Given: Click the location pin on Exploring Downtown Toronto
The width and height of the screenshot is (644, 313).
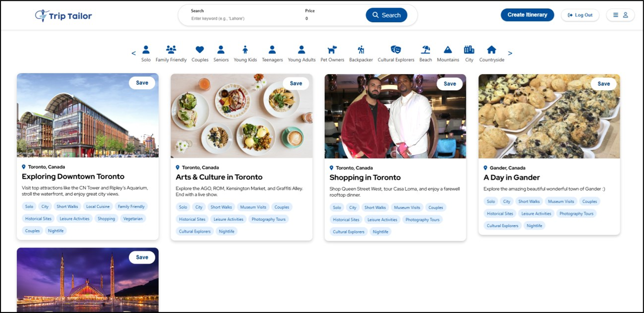Looking at the screenshot, I should 24,167.
